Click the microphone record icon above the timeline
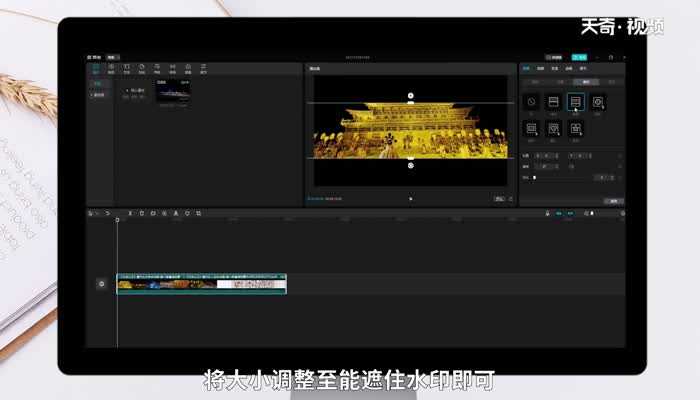Screen dimensions: 700x400 pos(547,213)
